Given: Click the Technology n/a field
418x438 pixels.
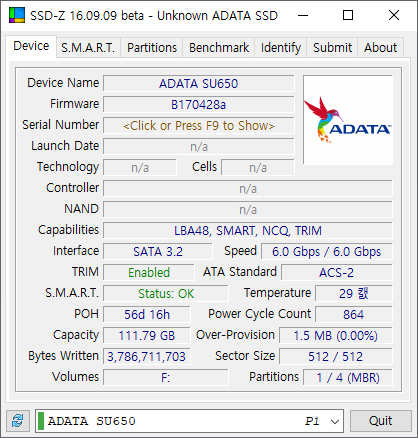Looking at the screenshot, I should click(x=140, y=168).
